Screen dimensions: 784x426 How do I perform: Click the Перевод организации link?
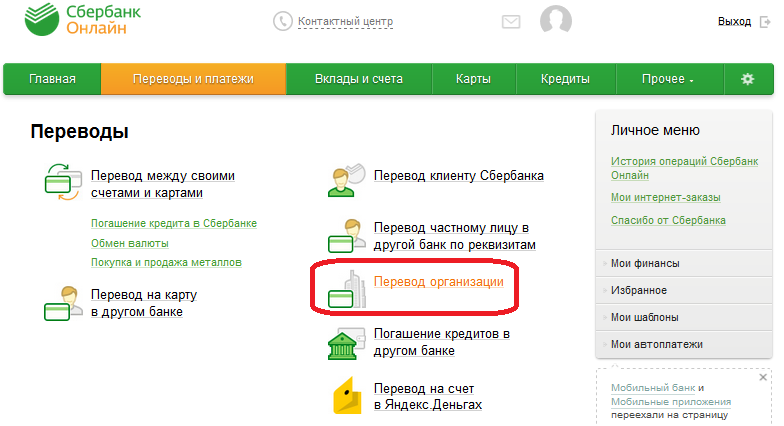point(438,282)
